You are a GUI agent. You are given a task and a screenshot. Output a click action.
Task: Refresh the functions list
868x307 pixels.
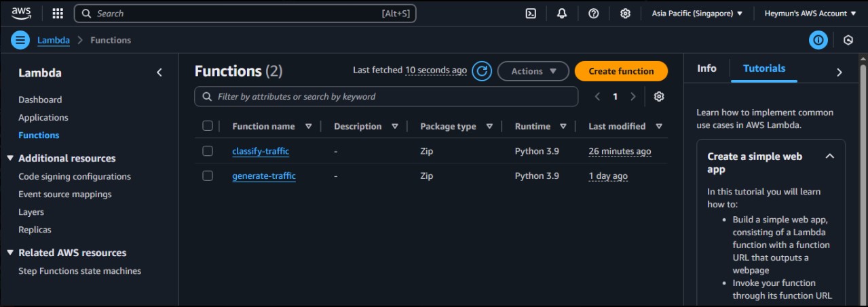pos(482,71)
